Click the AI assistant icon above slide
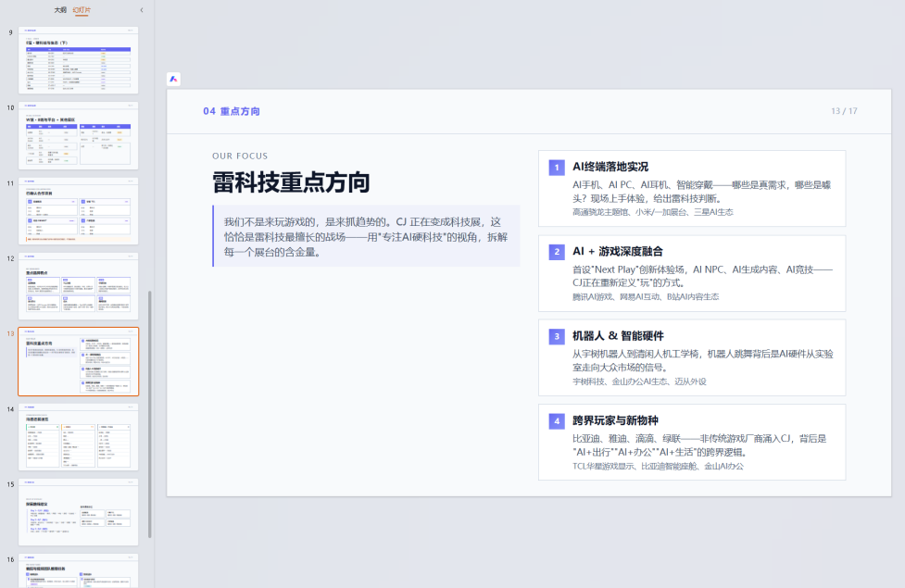 [173, 79]
